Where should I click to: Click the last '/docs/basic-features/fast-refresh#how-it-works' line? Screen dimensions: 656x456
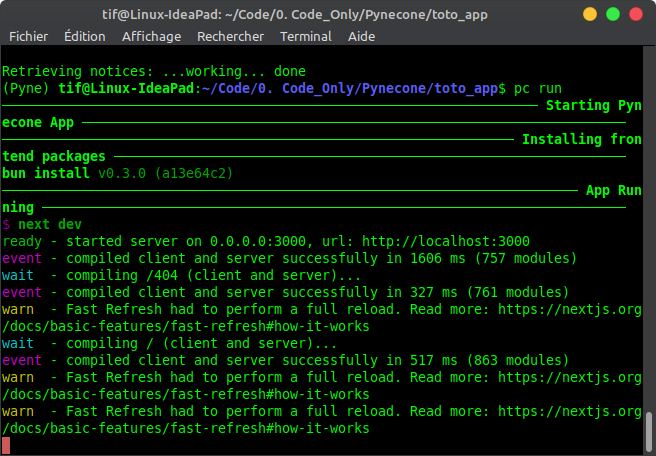click(x=186, y=428)
